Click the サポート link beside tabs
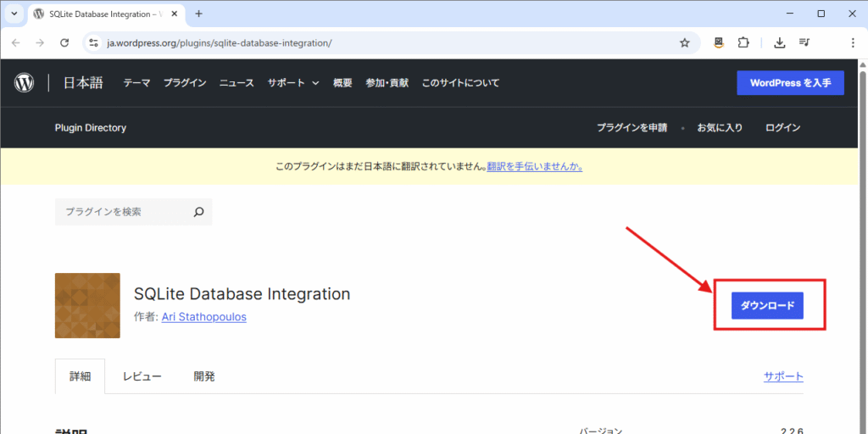 [783, 376]
